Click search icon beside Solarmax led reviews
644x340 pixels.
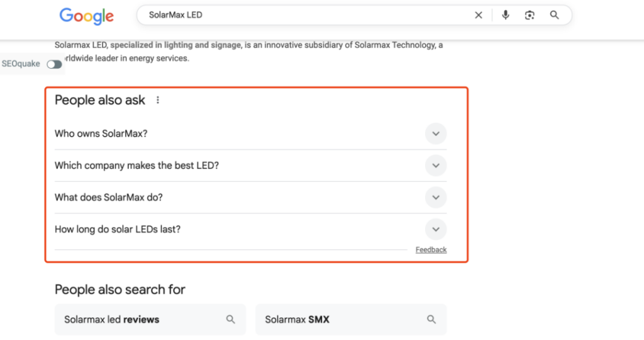tap(231, 319)
